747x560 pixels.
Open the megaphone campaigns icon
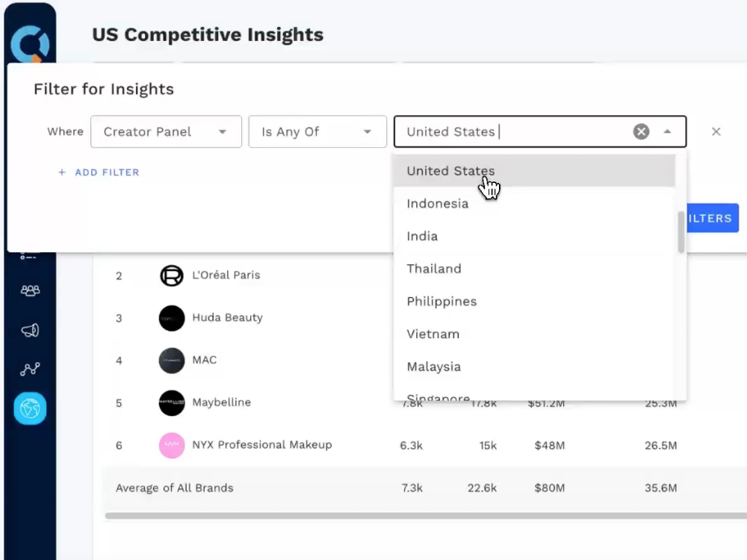click(x=30, y=330)
